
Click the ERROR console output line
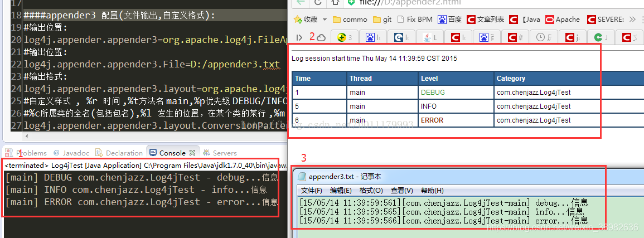coord(141,202)
